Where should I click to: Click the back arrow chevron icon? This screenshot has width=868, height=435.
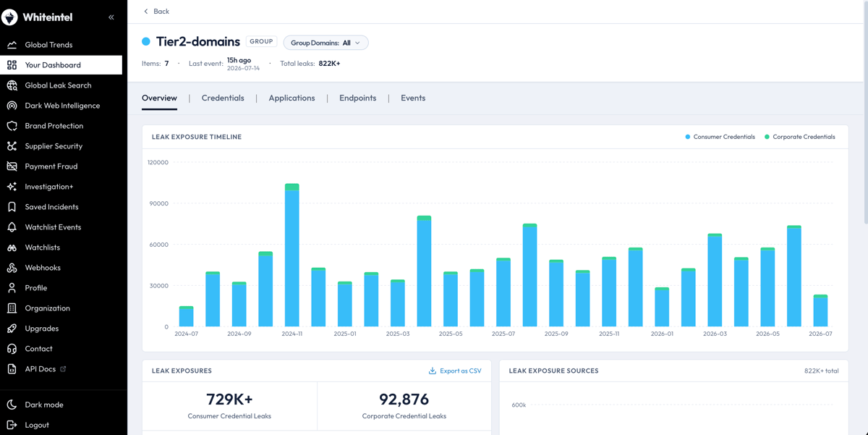(x=146, y=12)
